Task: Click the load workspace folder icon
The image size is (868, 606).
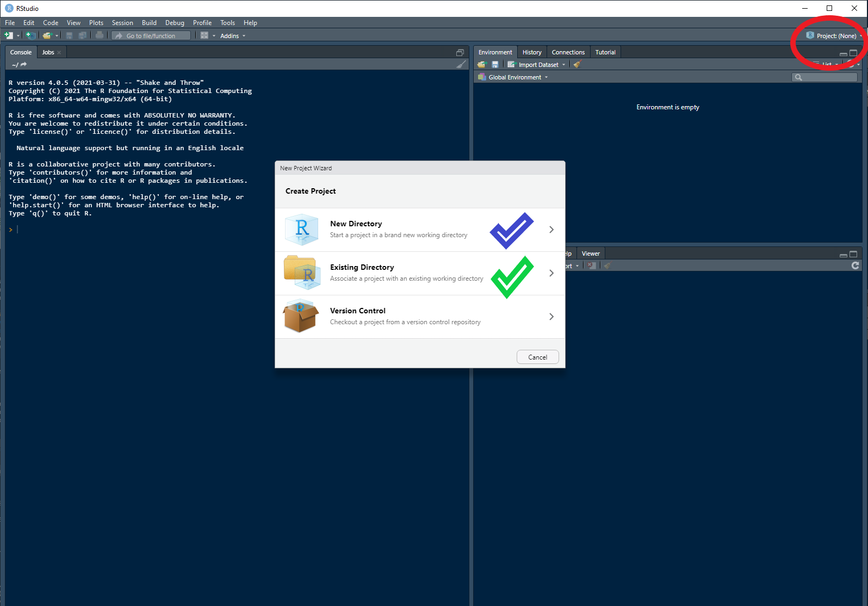Action: (x=481, y=64)
